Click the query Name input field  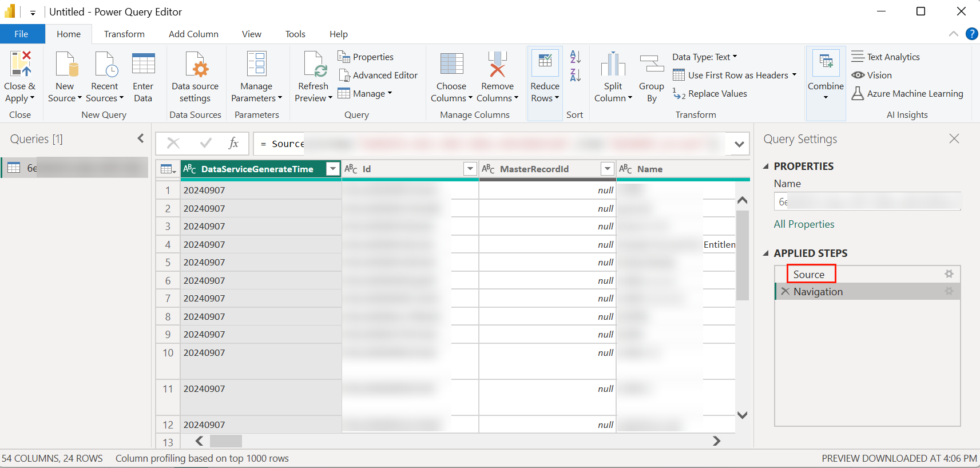867,202
